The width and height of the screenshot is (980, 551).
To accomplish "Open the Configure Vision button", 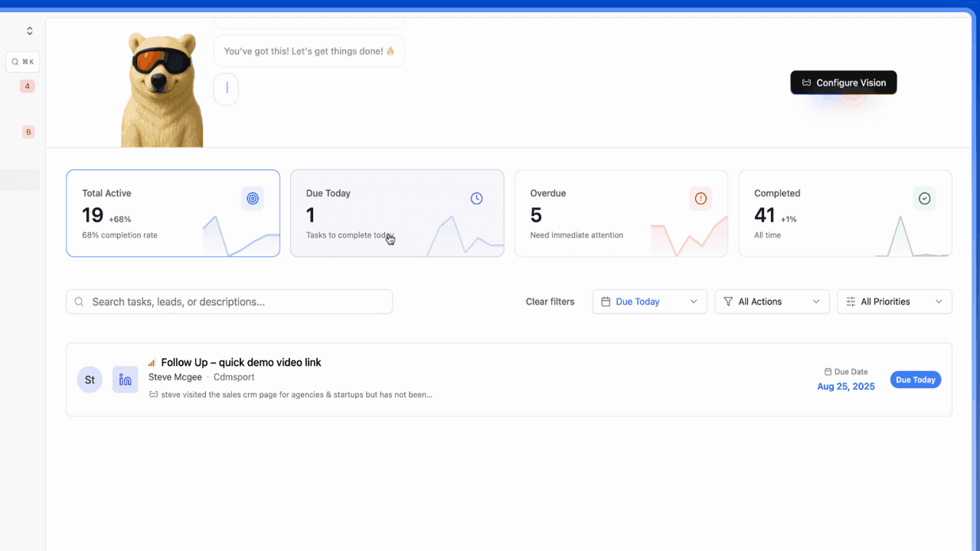I will [x=844, y=83].
